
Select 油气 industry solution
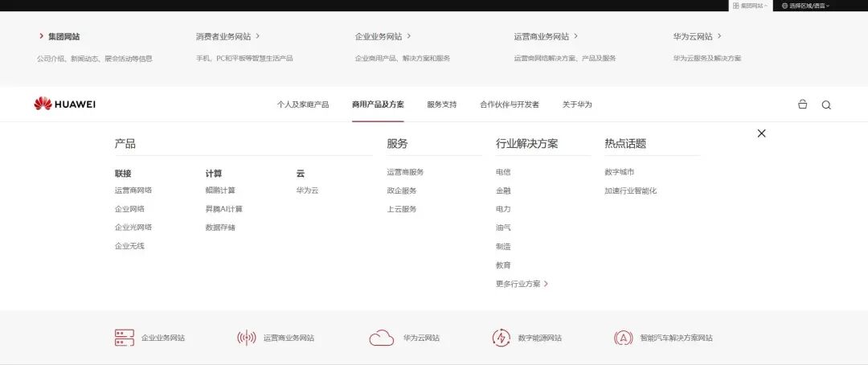(503, 228)
